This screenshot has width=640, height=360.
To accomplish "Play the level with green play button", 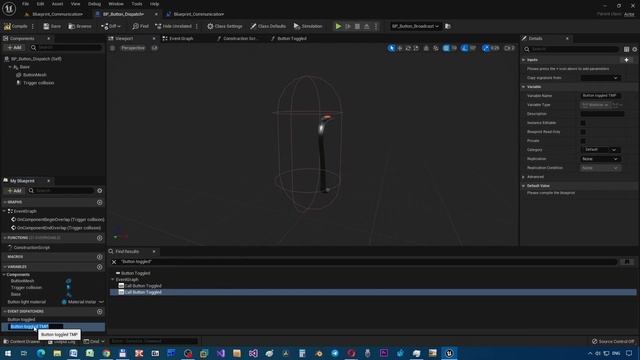I will pos(338,26).
